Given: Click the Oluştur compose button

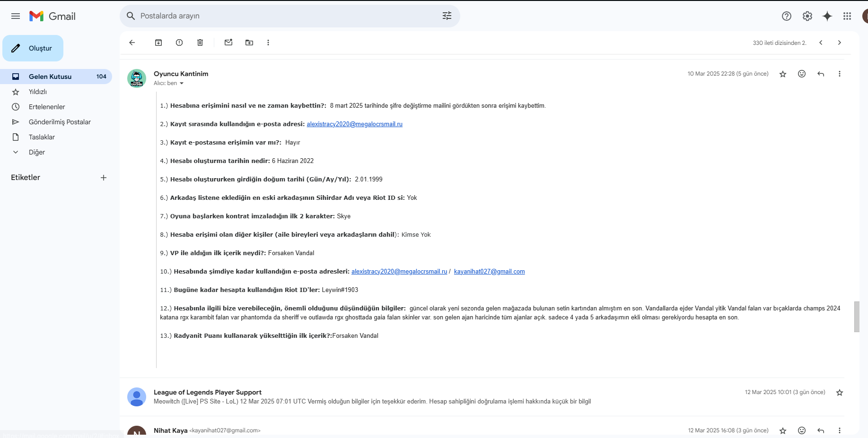Looking at the screenshot, I should point(33,48).
